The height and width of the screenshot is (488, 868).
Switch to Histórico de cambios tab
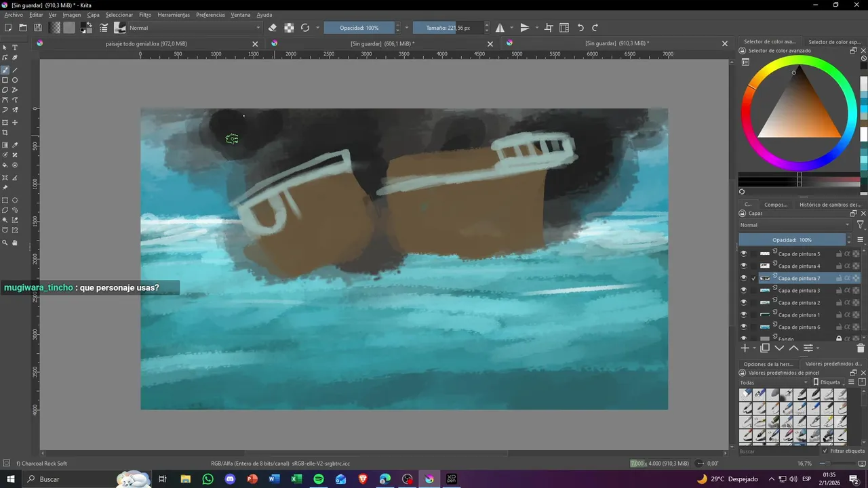pos(830,204)
